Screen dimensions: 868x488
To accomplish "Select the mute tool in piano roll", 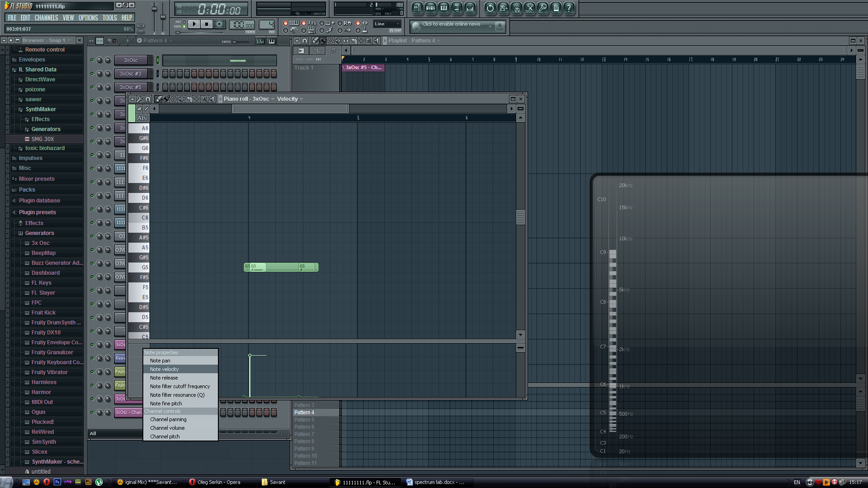I will (x=181, y=99).
